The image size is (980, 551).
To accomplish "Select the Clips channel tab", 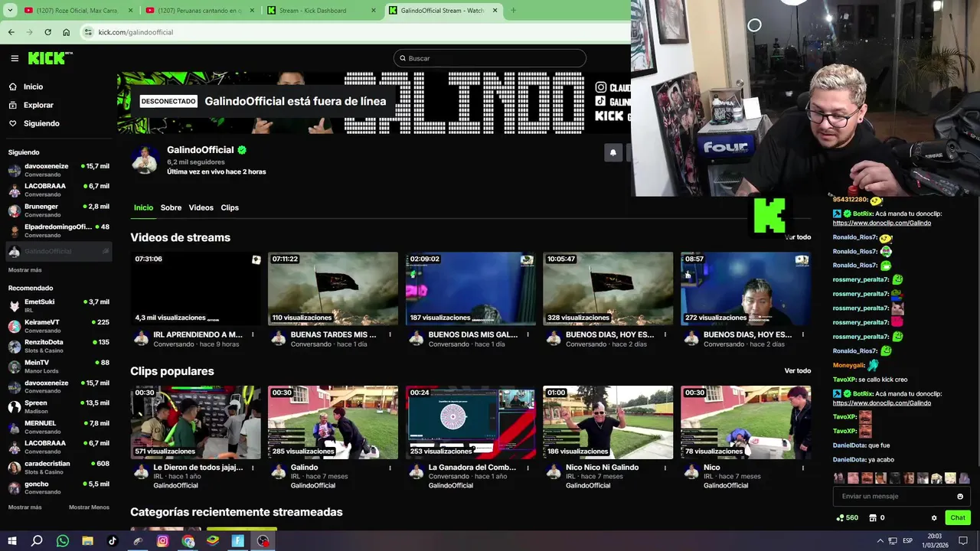I will (x=230, y=207).
